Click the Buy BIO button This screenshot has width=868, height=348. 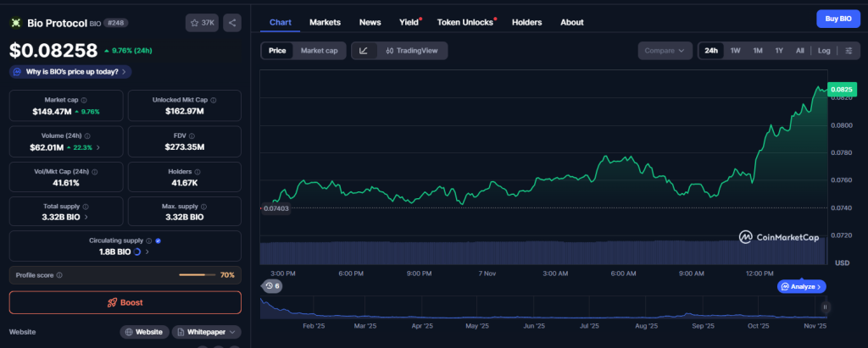pos(837,19)
